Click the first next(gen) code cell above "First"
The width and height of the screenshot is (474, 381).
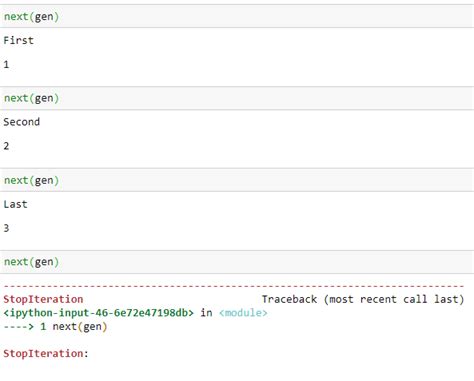coord(237,16)
